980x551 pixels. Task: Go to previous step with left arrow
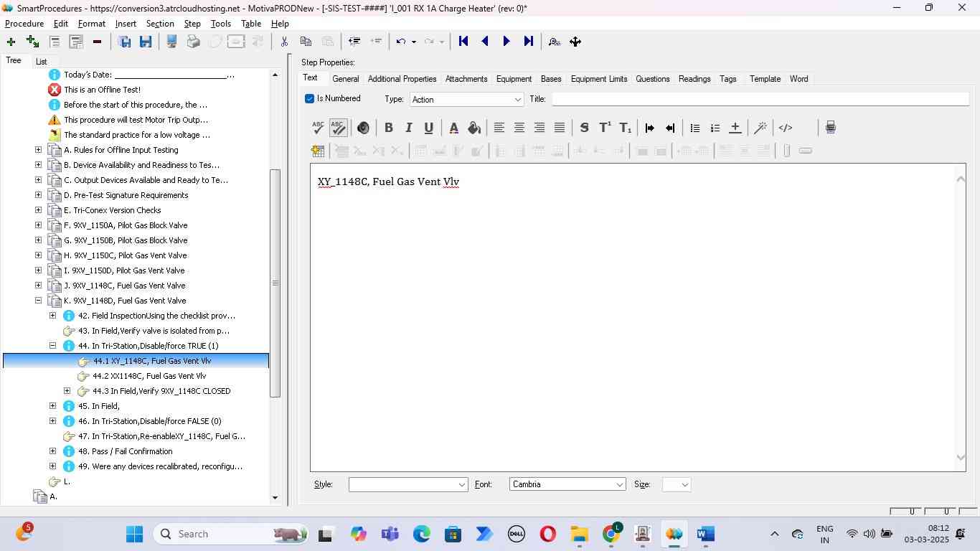(x=485, y=42)
